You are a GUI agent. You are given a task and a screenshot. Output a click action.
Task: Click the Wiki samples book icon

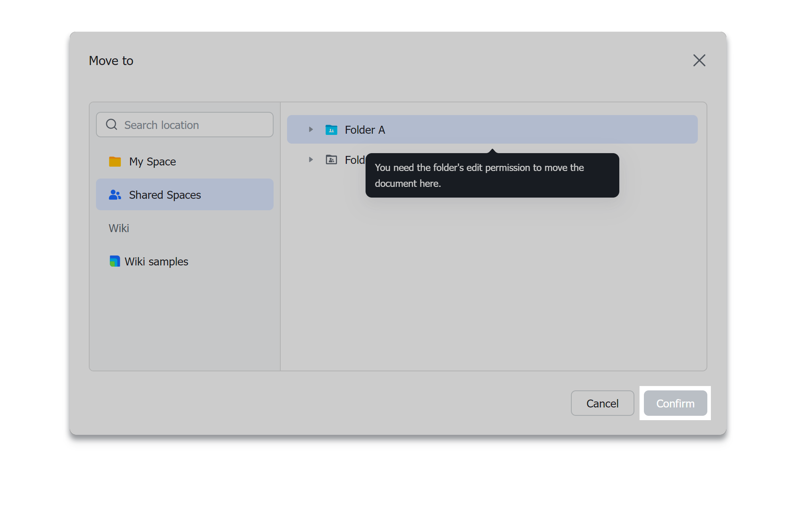point(115,261)
